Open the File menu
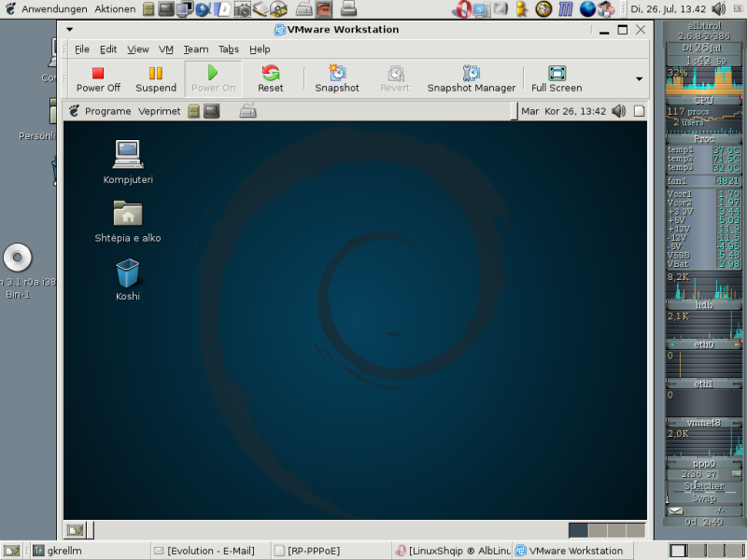 (82, 49)
